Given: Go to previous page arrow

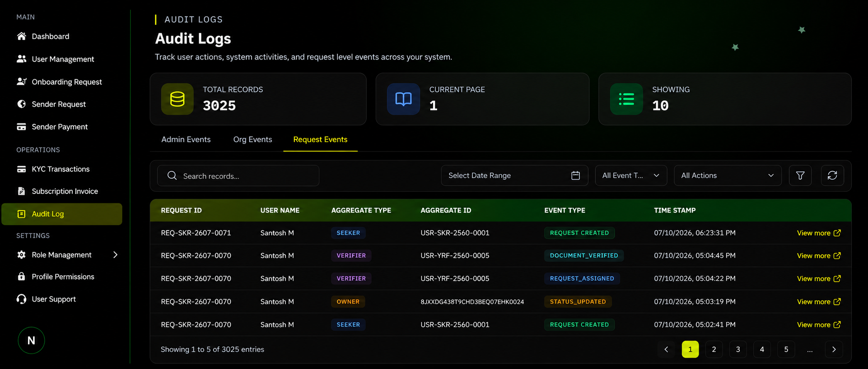Looking at the screenshot, I should (x=666, y=349).
